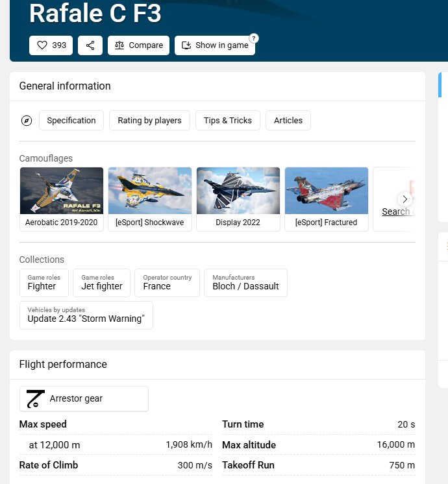Click the download icon on Show in game
448x484 pixels.
[186, 45]
